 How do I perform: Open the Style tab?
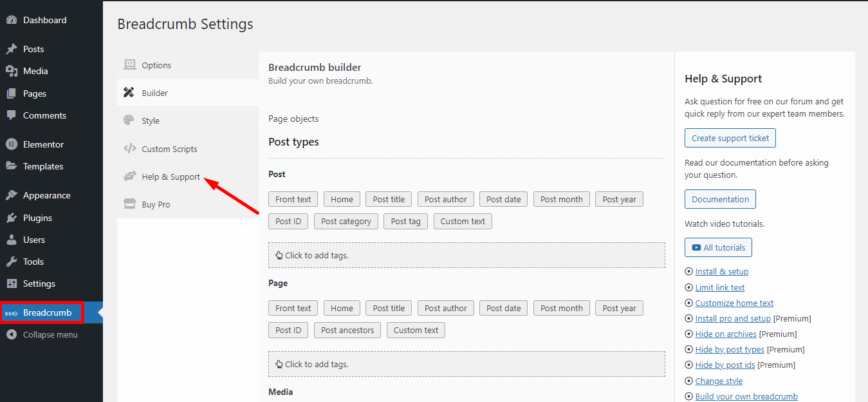point(188,120)
